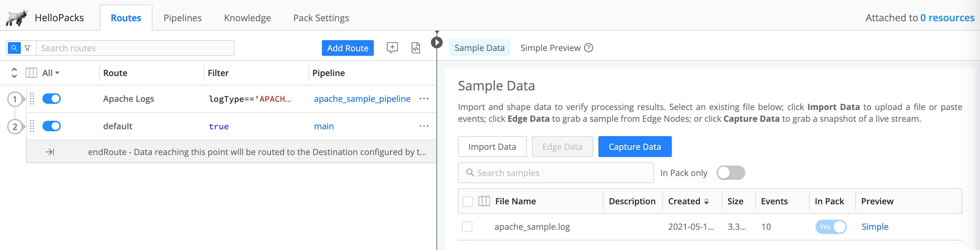This screenshot has height=250, width=980.
Task: Disable the Apache Logs route toggle
Action: 51,99
